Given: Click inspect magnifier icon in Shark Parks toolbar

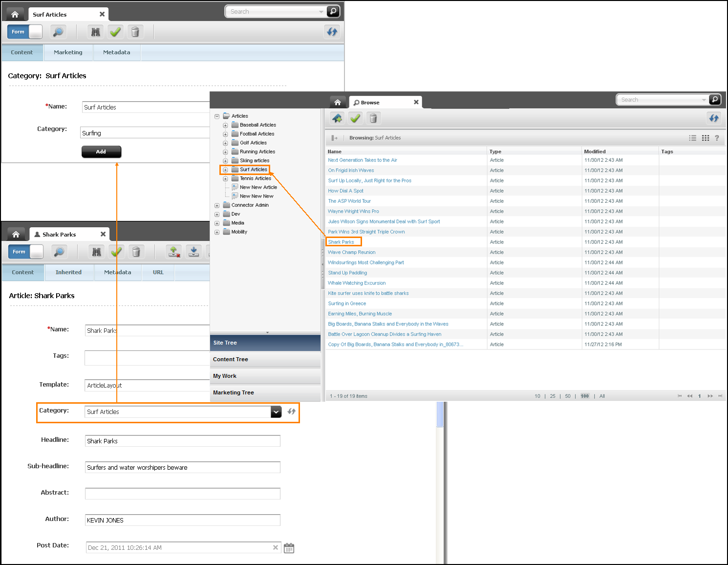Looking at the screenshot, I should pos(59,252).
